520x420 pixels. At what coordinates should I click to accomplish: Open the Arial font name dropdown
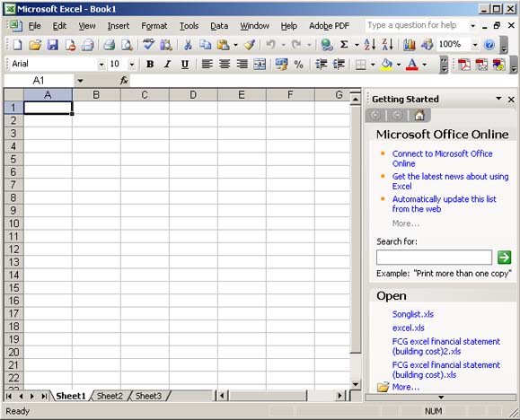(x=101, y=65)
